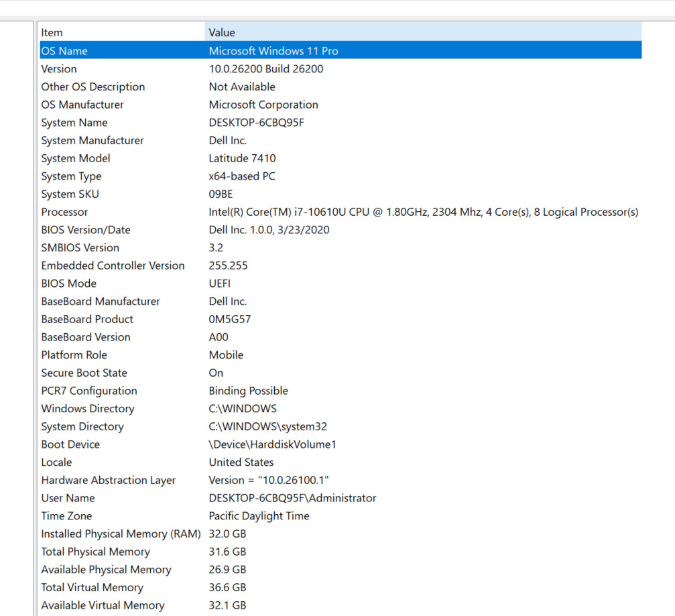
Task: Select the BIOS Version/Date row
Action: 341,229
